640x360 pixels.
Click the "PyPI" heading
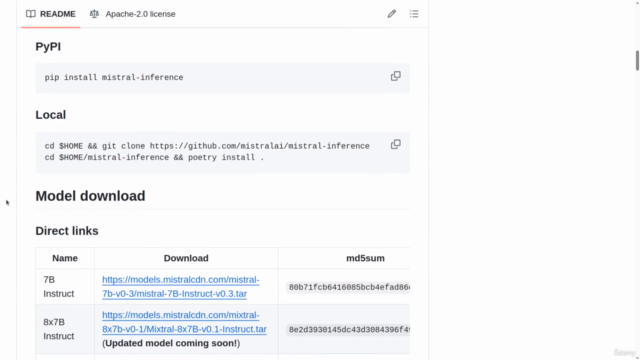coord(48,47)
